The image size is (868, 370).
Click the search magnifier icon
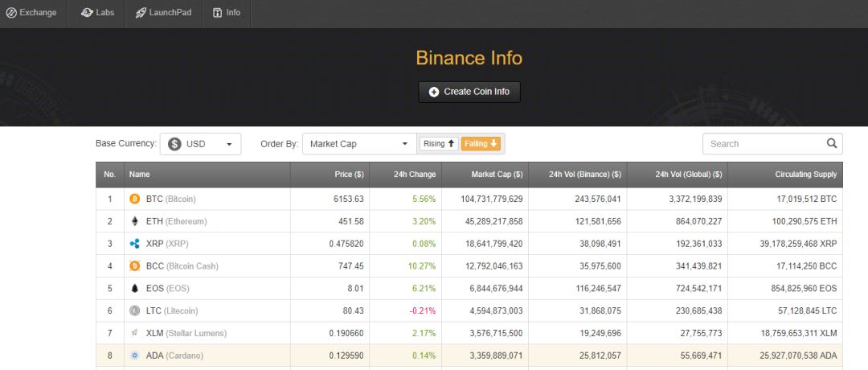(x=832, y=143)
